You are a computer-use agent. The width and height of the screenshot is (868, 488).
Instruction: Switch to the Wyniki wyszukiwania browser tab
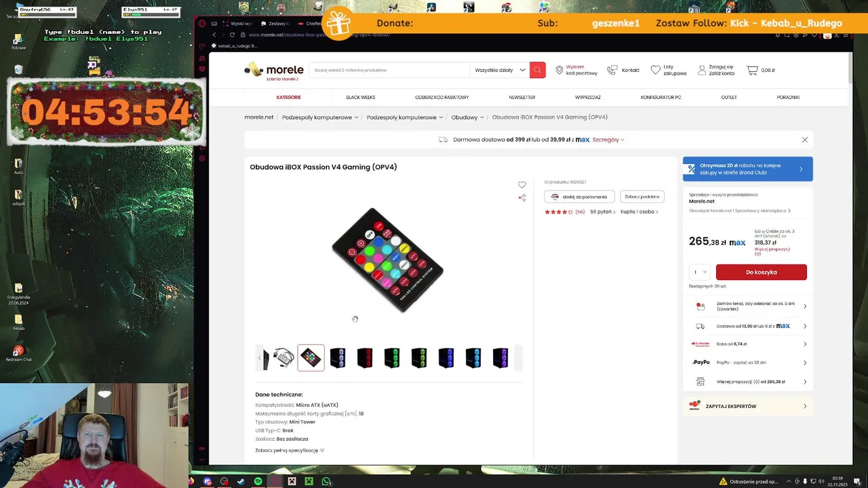tap(237, 23)
